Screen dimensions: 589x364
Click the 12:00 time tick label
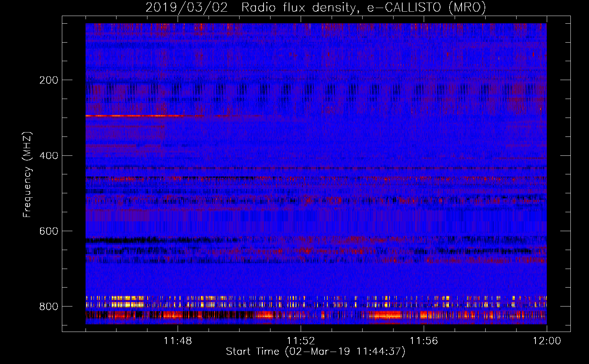pos(547,341)
